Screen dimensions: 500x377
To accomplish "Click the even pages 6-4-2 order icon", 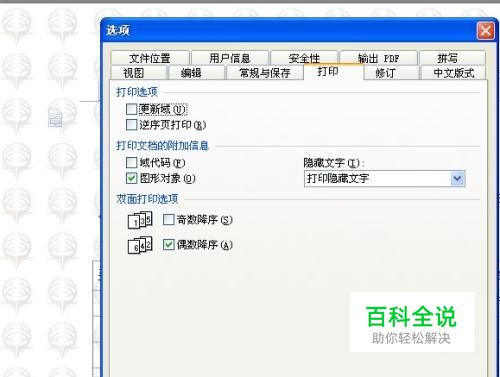I will click(x=140, y=245).
